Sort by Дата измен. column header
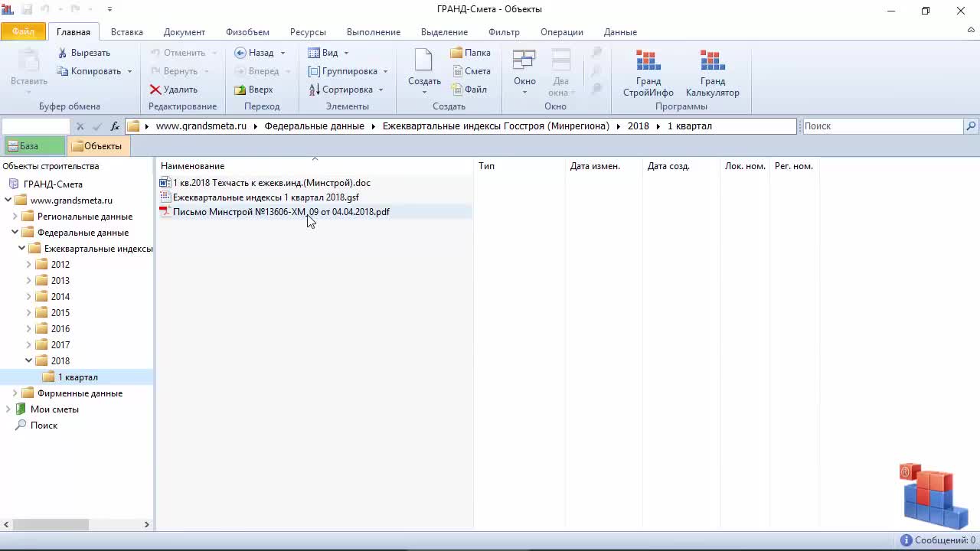Screen dimensions: 980x551 604,166
